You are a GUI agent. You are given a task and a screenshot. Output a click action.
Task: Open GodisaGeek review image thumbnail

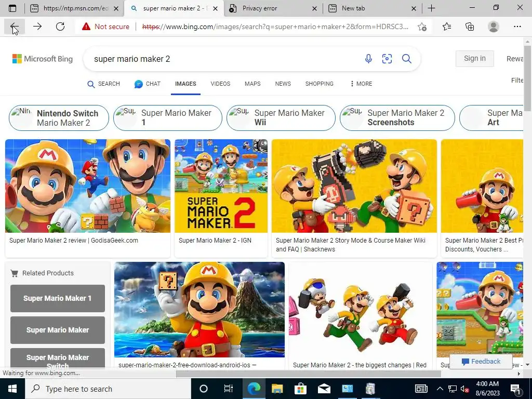coord(88,186)
